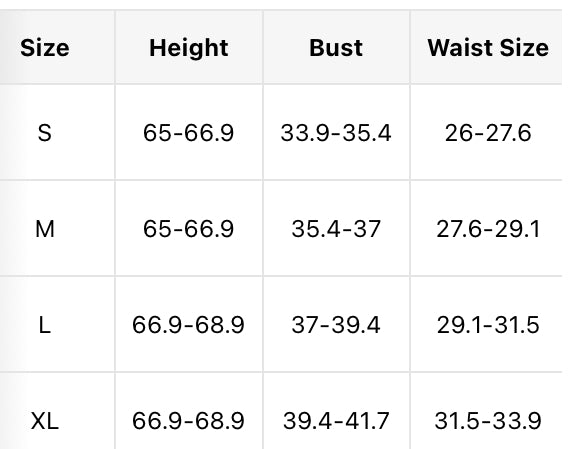Viewport: 586px width, 449px height.
Task: Click the Waist Size column header
Action: point(488,48)
